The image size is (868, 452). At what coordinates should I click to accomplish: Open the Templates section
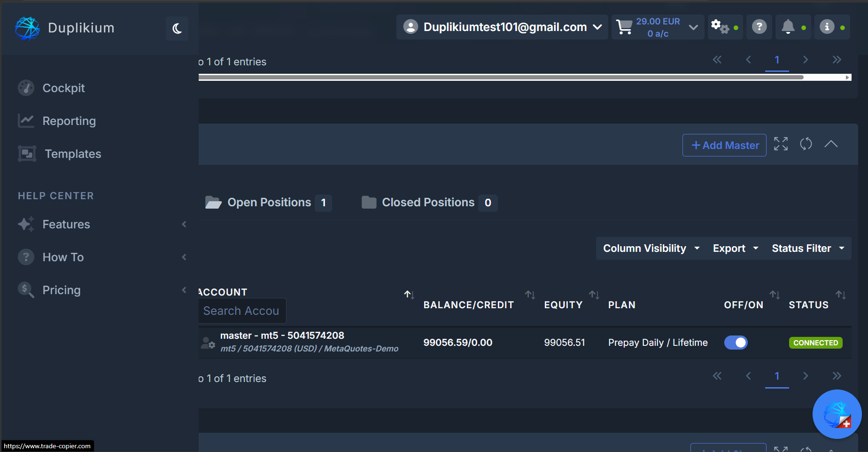73,154
